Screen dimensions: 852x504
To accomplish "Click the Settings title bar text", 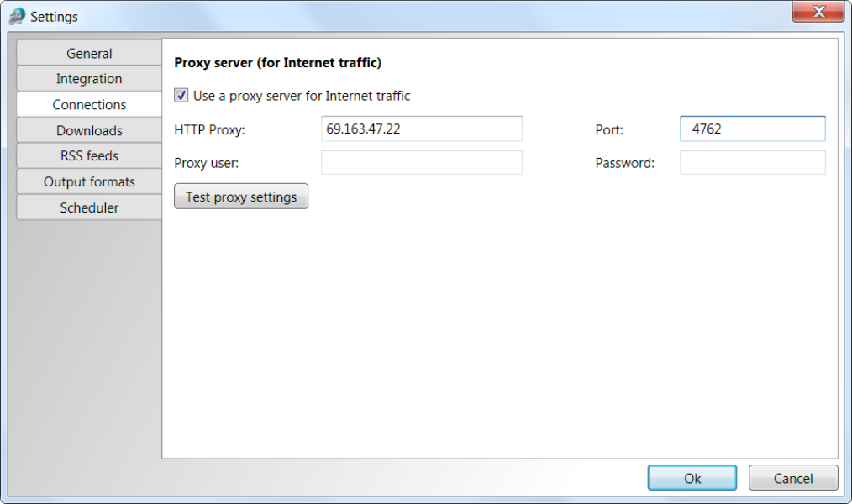I will click(x=54, y=17).
